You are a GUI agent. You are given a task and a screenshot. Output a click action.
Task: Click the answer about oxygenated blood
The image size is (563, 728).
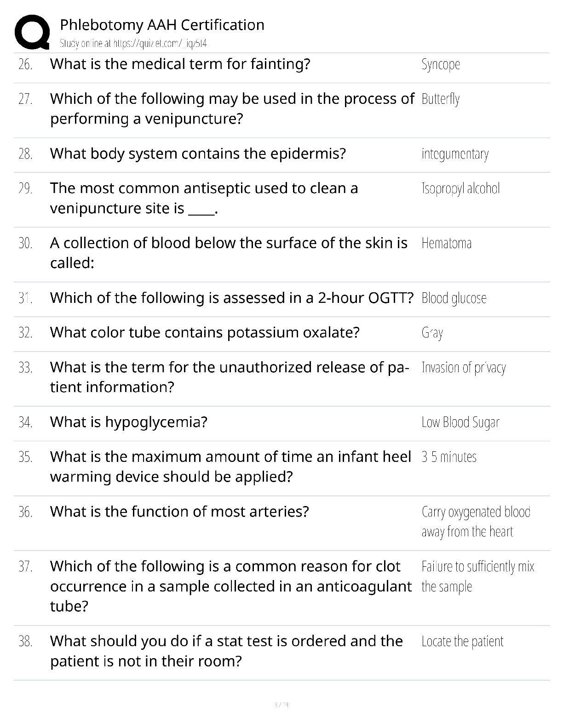coord(476,522)
